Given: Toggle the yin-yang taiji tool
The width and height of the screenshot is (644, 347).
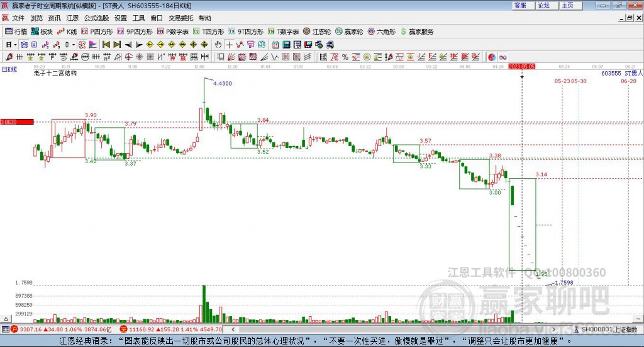Looking at the screenshot, I should click(492, 57).
